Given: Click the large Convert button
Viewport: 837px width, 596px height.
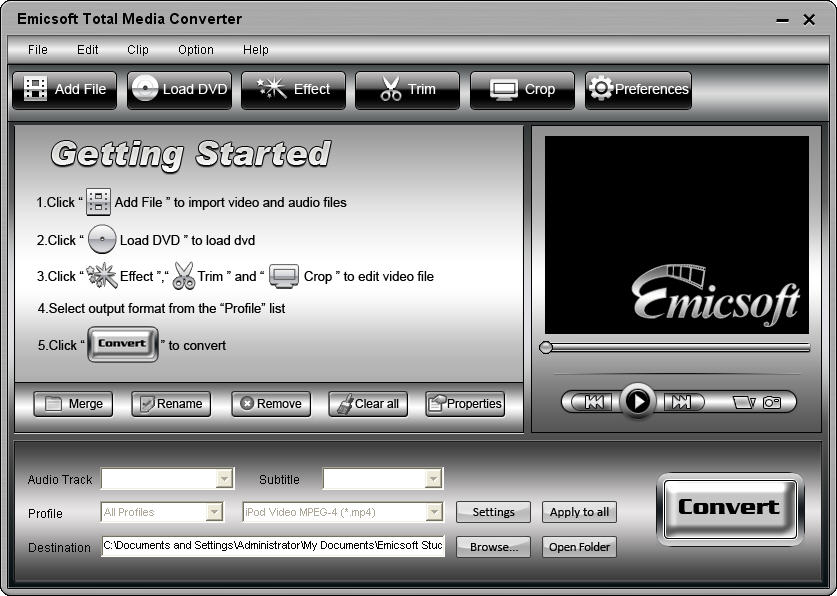Looking at the screenshot, I should pyautogui.click(x=730, y=509).
